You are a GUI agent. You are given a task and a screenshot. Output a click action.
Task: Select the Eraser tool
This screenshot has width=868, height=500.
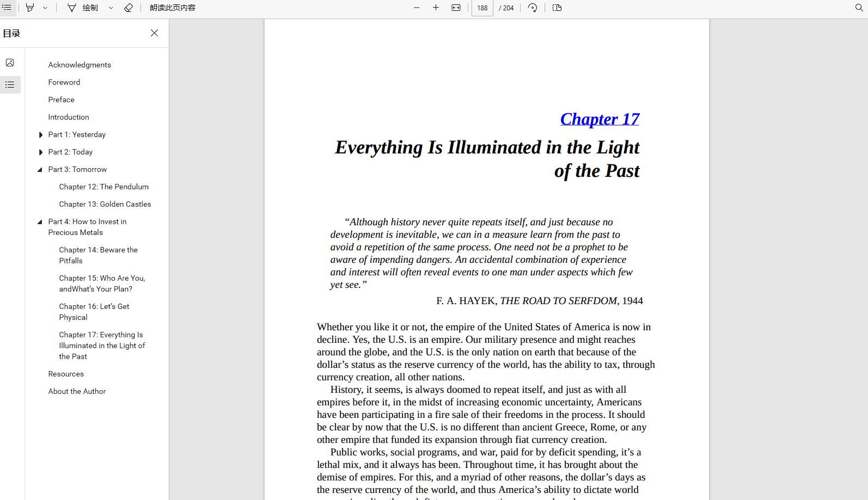(129, 8)
